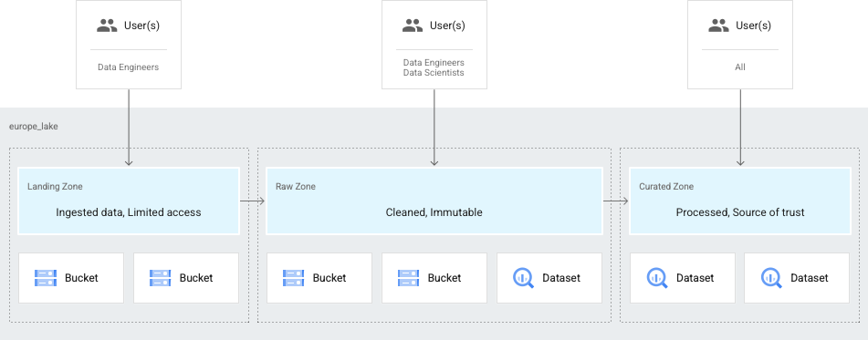Click the arrow between Landing and Raw Zone
Screen dimensions: 868x340
pyautogui.click(x=253, y=201)
